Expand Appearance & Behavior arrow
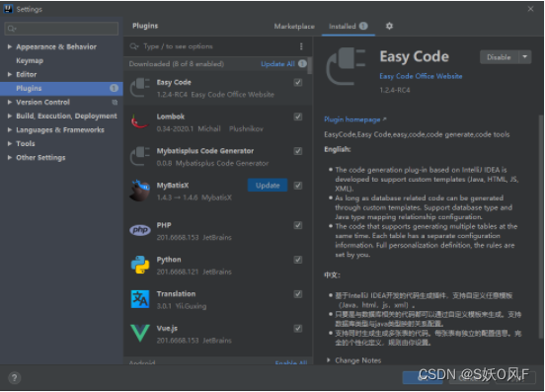Image resolution: width=545 pixels, height=392 pixels. point(10,46)
